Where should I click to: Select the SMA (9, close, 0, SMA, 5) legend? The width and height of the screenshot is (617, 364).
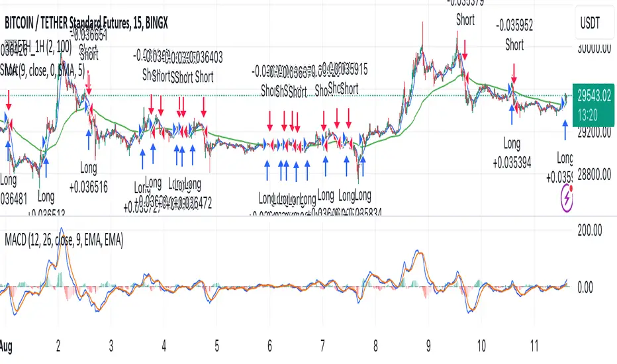[x=42, y=70]
